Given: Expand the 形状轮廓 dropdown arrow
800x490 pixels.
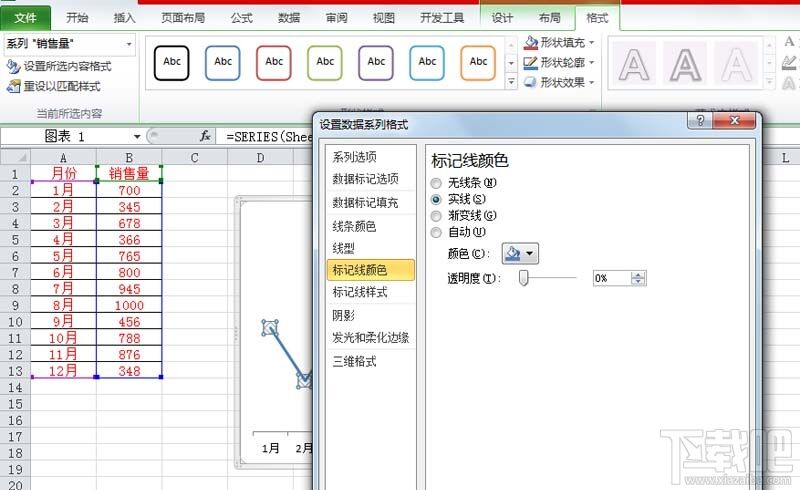Looking at the screenshot, I should tap(592, 63).
